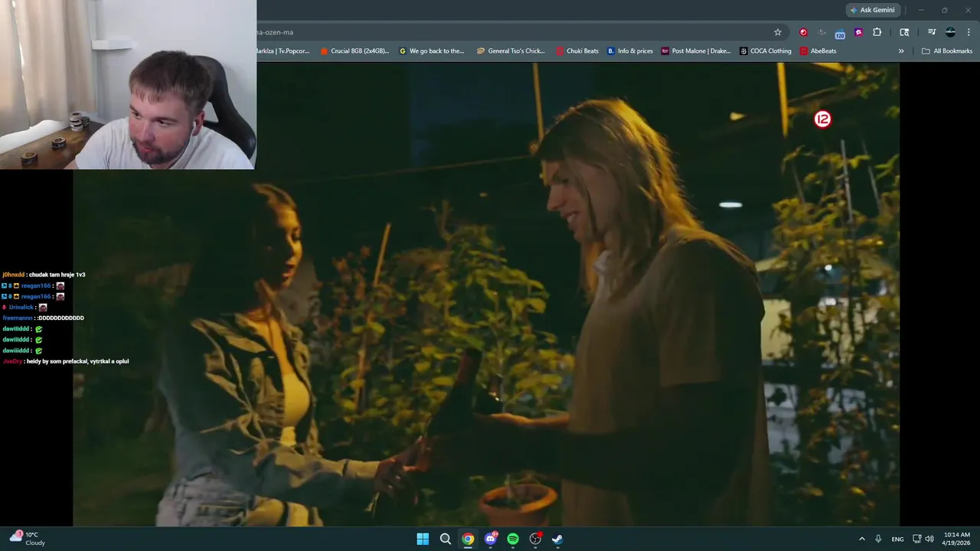980x551 pixels.
Task: Open the All Bookmarks folder
Action: click(947, 51)
